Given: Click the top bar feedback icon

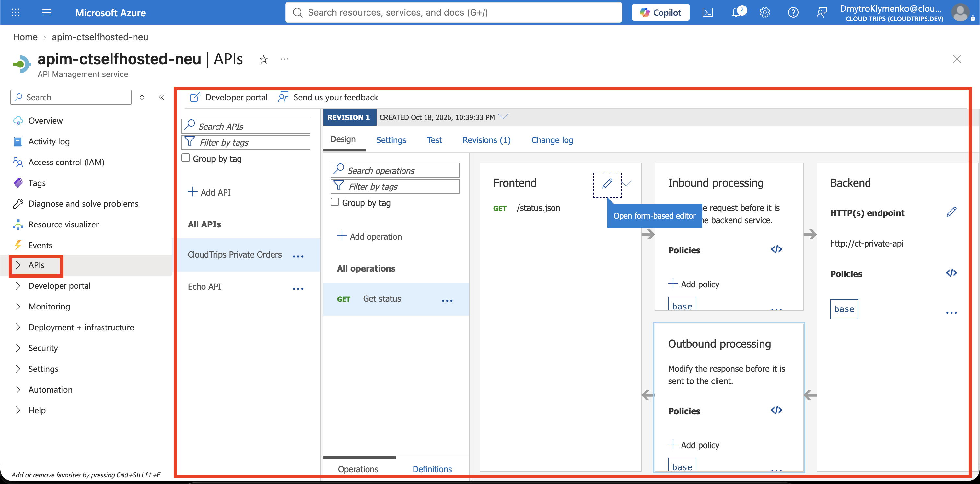Looking at the screenshot, I should [x=821, y=13].
